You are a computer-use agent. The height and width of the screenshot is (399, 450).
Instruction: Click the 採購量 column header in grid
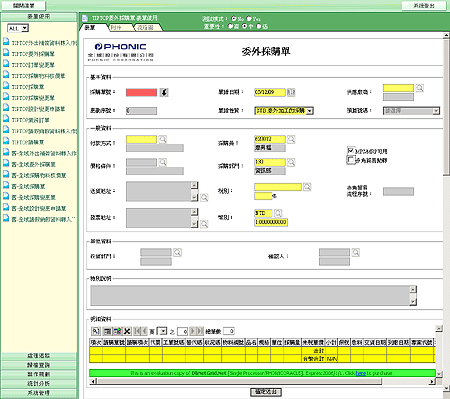click(292, 342)
